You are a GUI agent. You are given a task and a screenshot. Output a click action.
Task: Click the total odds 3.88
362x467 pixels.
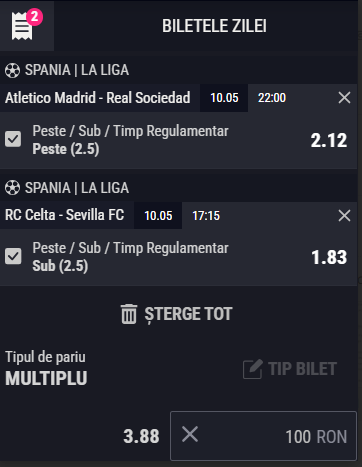pos(141,436)
